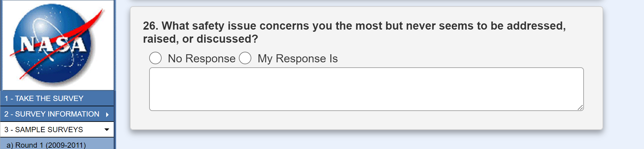Open the Take the Survey menu item

[44, 99]
